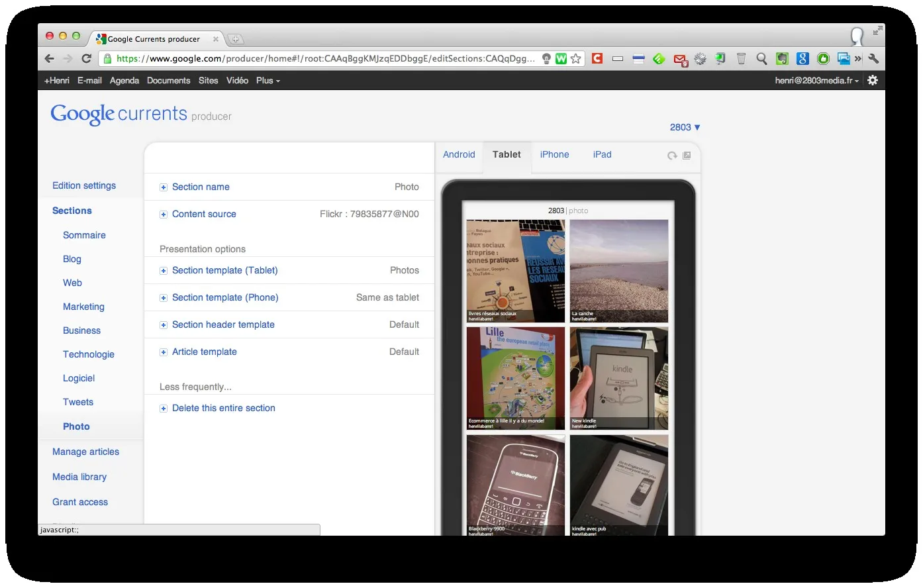Open Grant access page
923x588 pixels.
(80, 502)
